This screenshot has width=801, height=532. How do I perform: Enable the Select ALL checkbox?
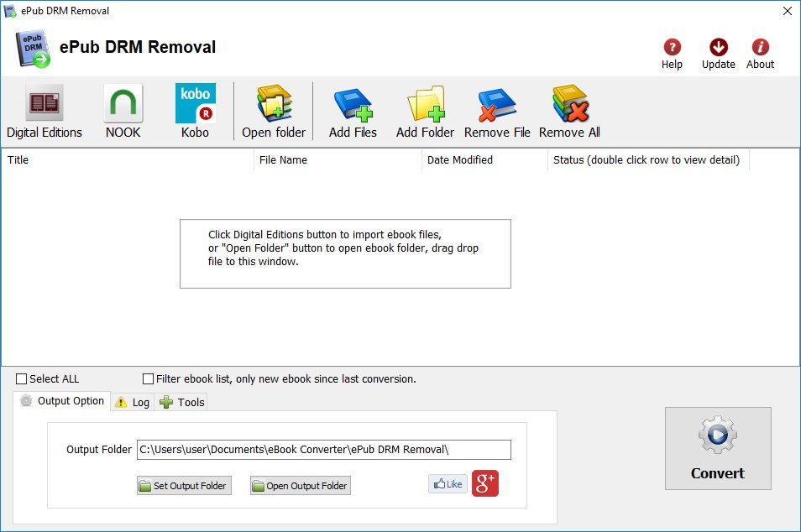(22, 378)
